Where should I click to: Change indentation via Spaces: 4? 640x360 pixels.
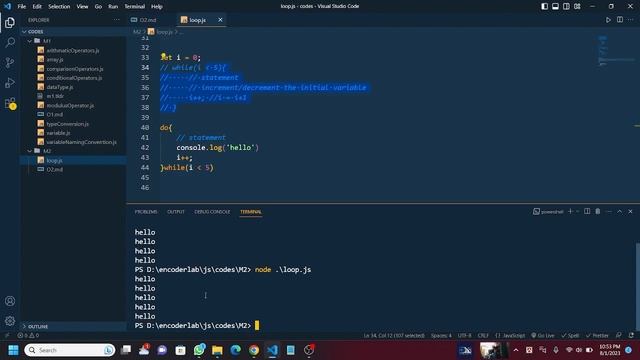click(441, 336)
